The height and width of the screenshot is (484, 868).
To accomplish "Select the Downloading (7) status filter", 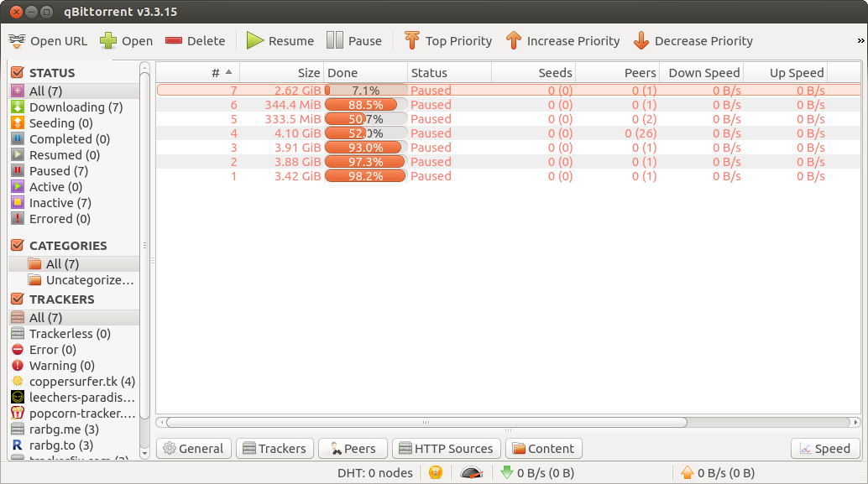I will [74, 107].
